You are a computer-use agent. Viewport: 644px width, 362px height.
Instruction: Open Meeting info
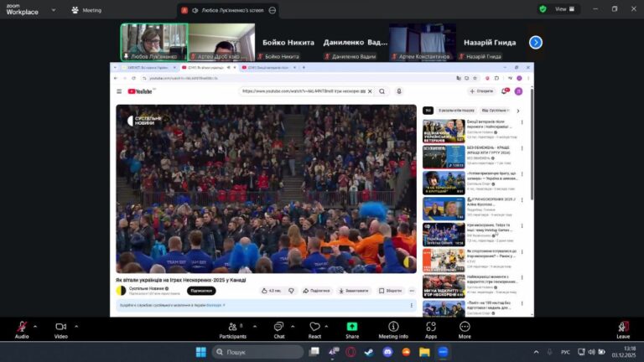(x=393, y=327)
